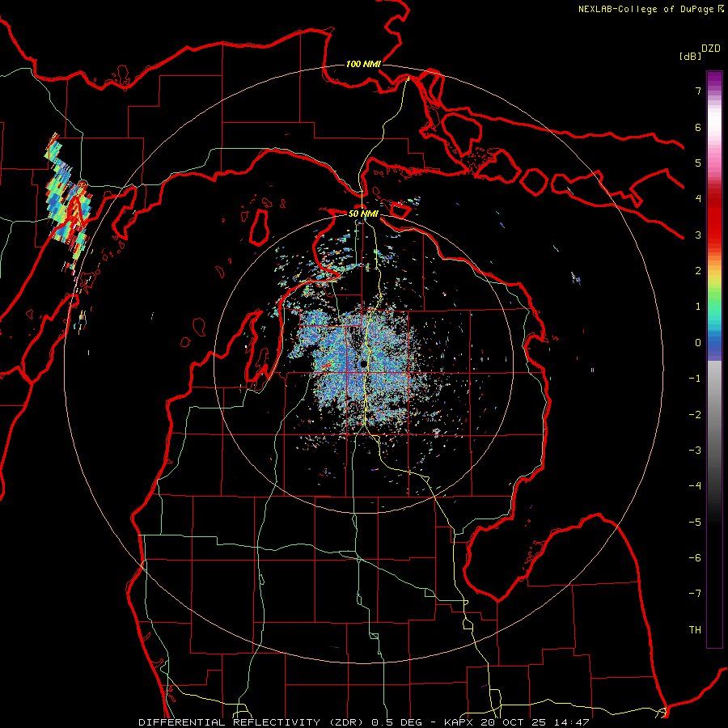This screenshot has width=728, height=728.
Task: Click the 4 value on the color scale
Action: tap(698, 199)
